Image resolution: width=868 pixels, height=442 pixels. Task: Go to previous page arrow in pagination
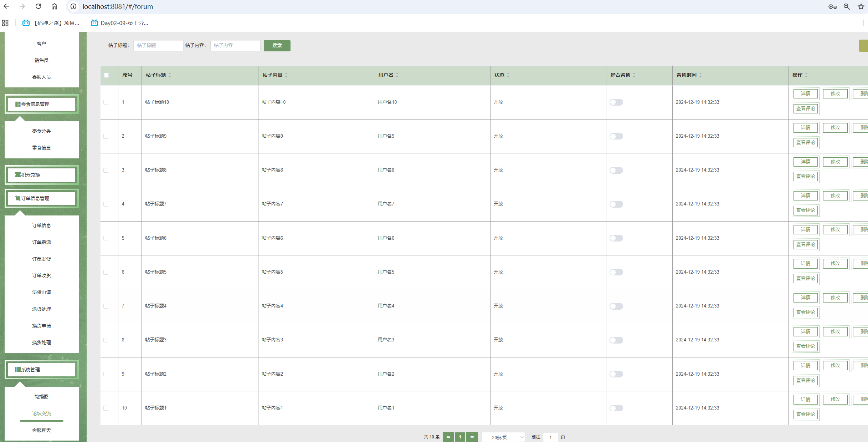coord(448,437)
